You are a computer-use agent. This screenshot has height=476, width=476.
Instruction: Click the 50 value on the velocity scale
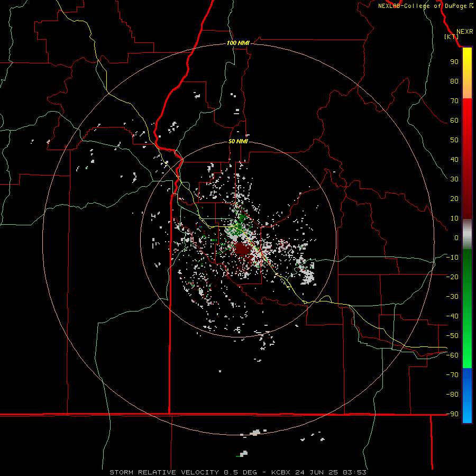point(454,140)
